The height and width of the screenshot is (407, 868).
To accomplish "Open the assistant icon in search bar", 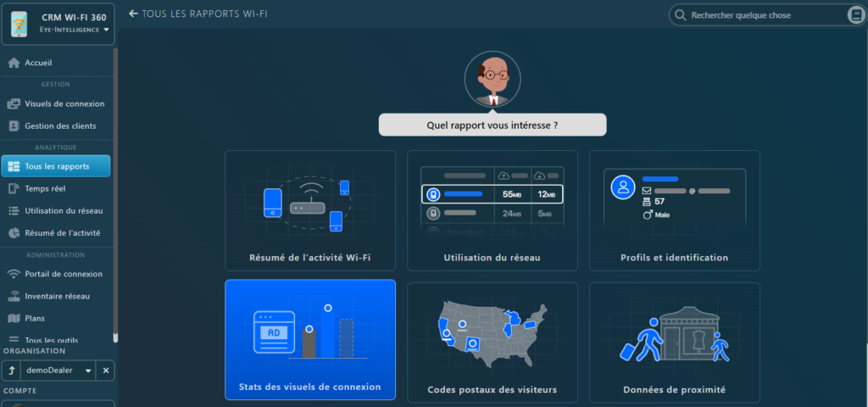I will pyautogui.click(x=855, y=15).
